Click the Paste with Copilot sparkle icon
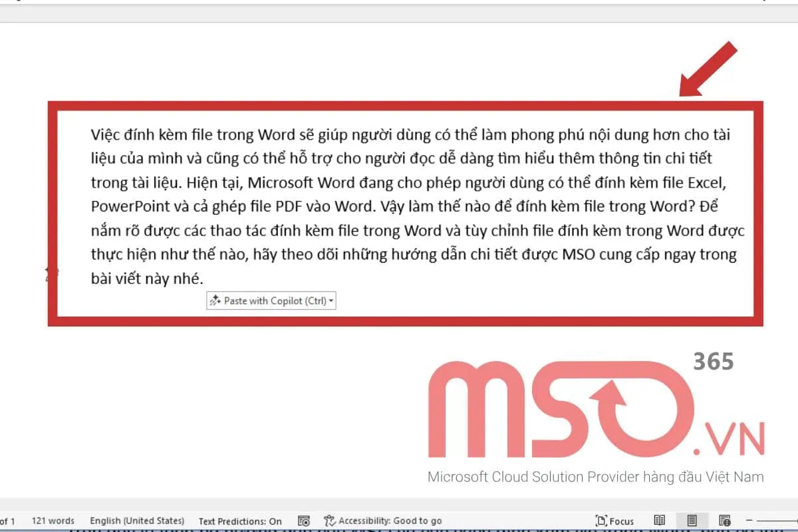The width and height of the screenshot is (798, 532). (x=215, y=301)
